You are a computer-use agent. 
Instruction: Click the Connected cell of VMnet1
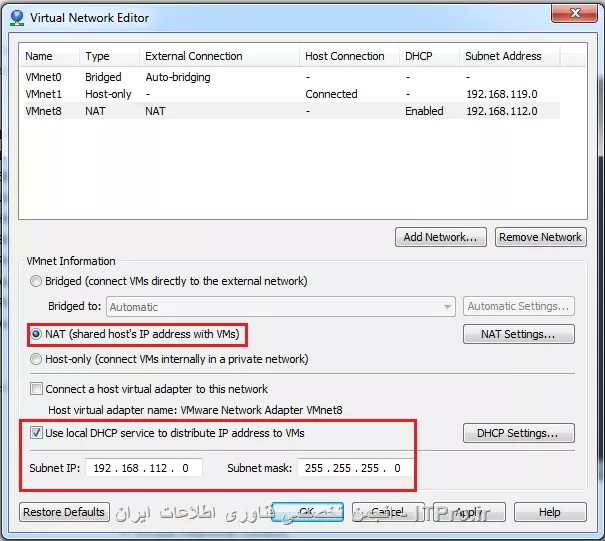(x=331, y=94)
